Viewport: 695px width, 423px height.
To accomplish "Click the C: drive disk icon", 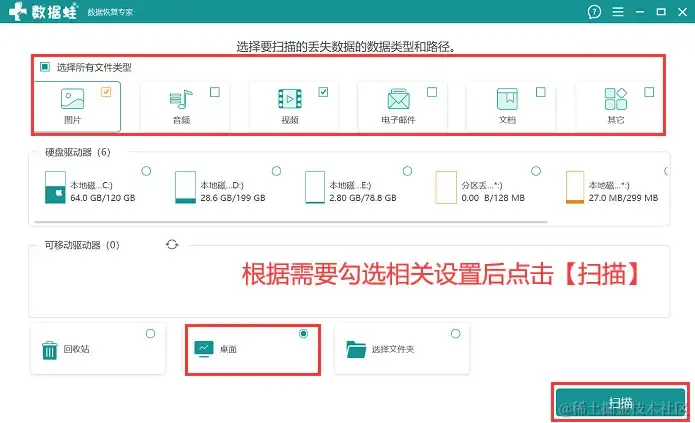I will (x=55, y=188).
